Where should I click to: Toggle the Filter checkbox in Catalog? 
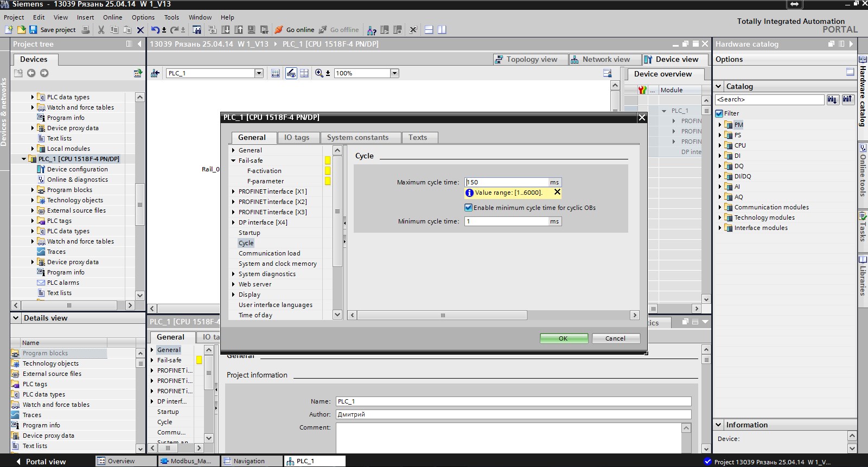719,113
